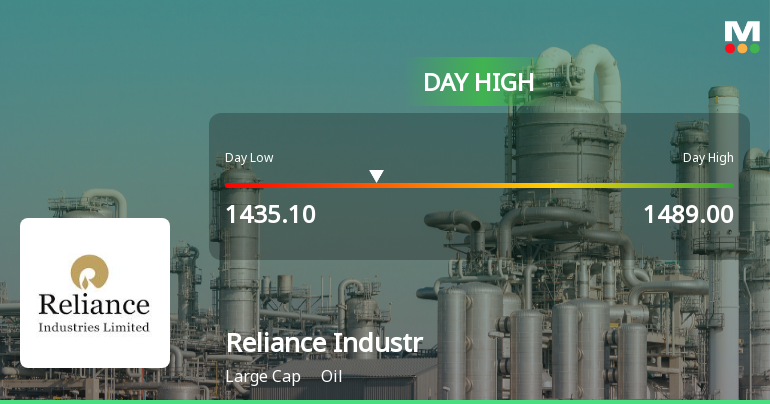Open the Reliance Industries Limited logo card
This screenshot has width=770, height=404.
(95, 293)
